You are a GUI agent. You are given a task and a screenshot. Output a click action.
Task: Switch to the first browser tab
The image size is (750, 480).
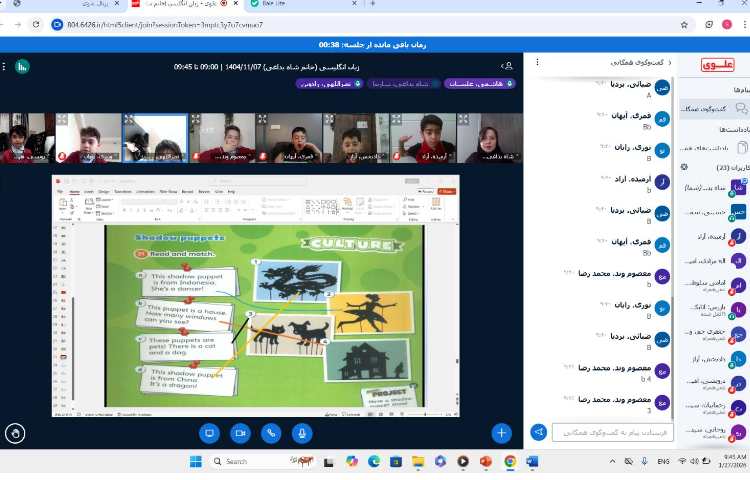(x=62, y=4)
